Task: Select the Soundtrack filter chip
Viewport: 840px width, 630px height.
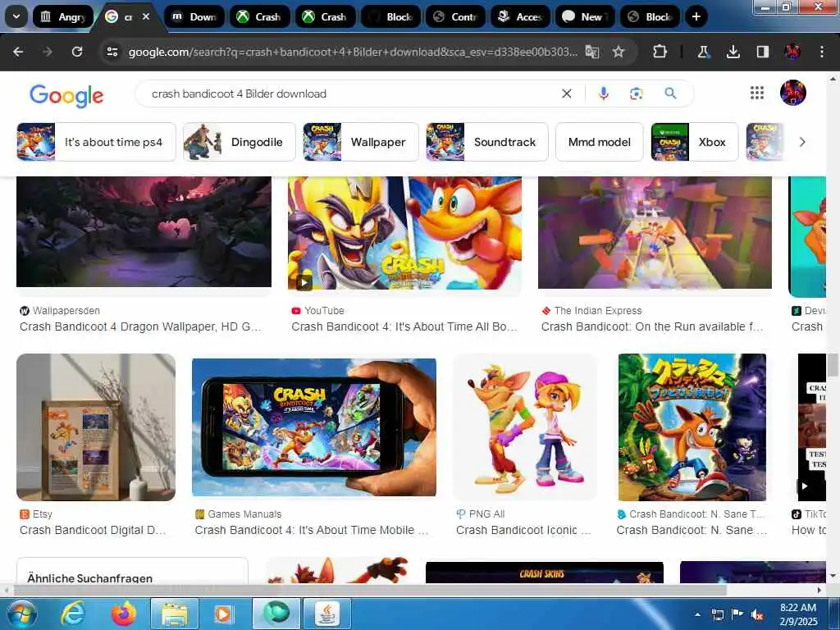Action: click(487, 142)
